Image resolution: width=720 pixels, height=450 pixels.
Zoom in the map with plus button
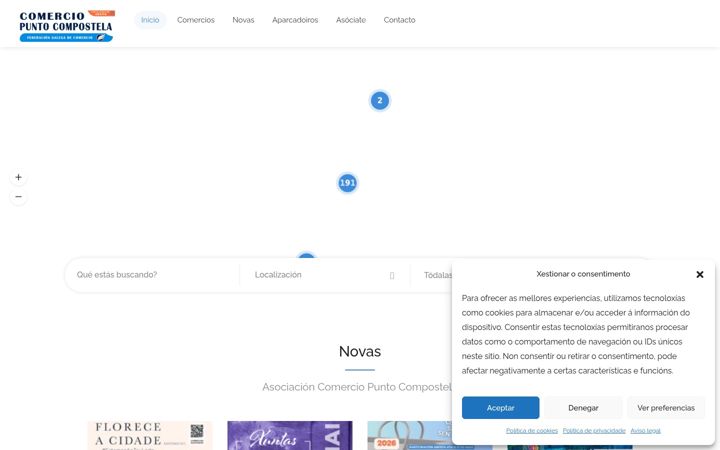[18, 177]
